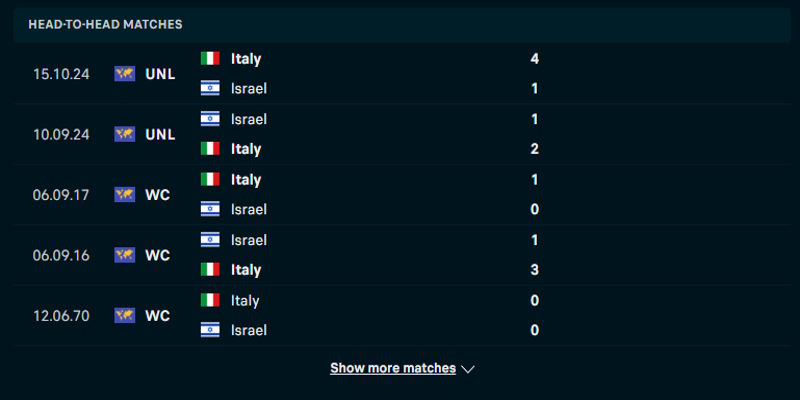Click the world map icon for 15.10.24 UNL
The width and height of the screenshot is (800, 400).
125,73
